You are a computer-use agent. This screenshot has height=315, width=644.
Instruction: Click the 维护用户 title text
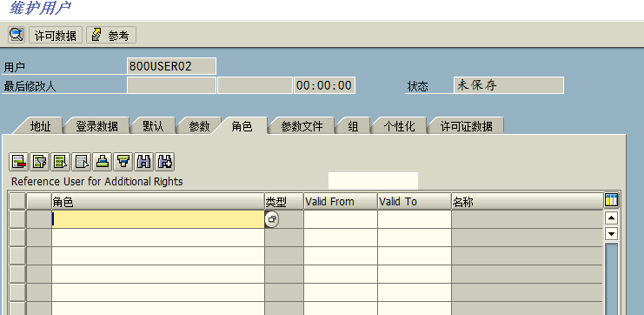[39, 8]
